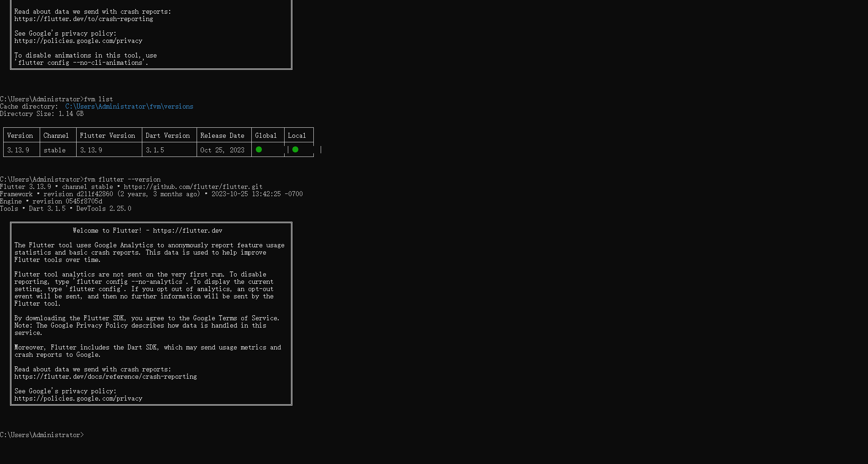Click the 'Version' table column header
Viewport: 868px width, 464px height.
(20, 136)
